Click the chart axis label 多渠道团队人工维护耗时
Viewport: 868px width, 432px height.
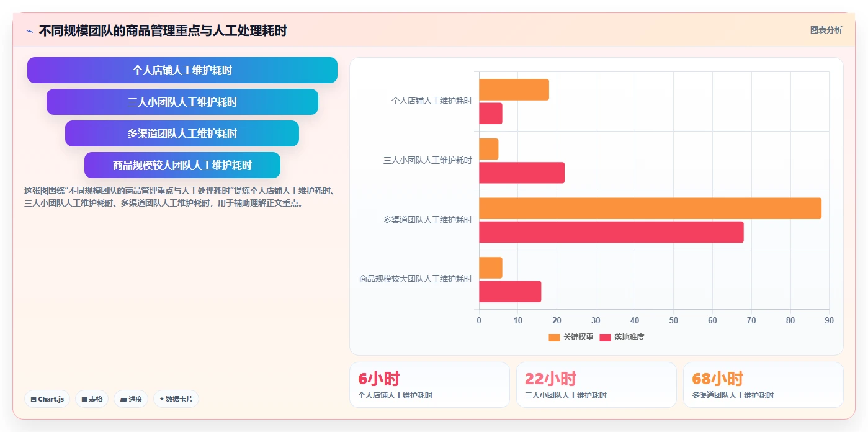(x=427, y=220)
